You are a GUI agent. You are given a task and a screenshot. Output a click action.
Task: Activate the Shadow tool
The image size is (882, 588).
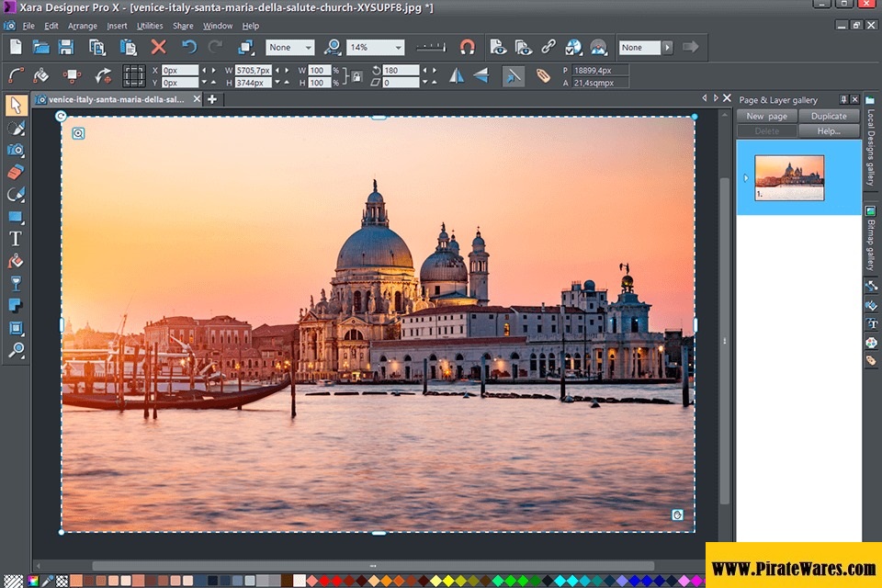click(x=15, y=305)
